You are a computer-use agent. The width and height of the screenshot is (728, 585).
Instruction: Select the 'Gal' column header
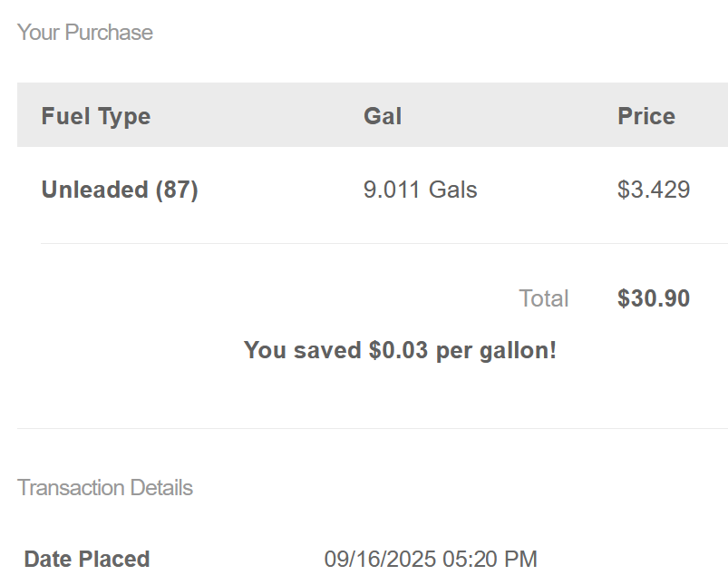click(383, 116)
